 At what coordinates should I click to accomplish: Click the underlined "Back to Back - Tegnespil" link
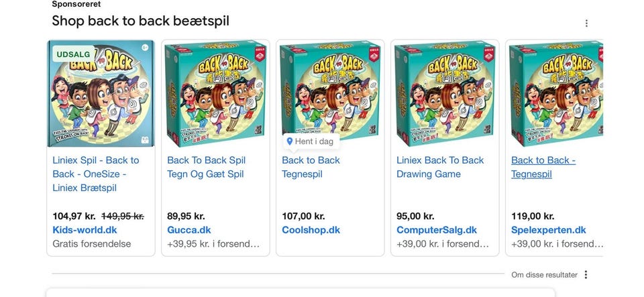pyautogui.click(x=543, y=167)
